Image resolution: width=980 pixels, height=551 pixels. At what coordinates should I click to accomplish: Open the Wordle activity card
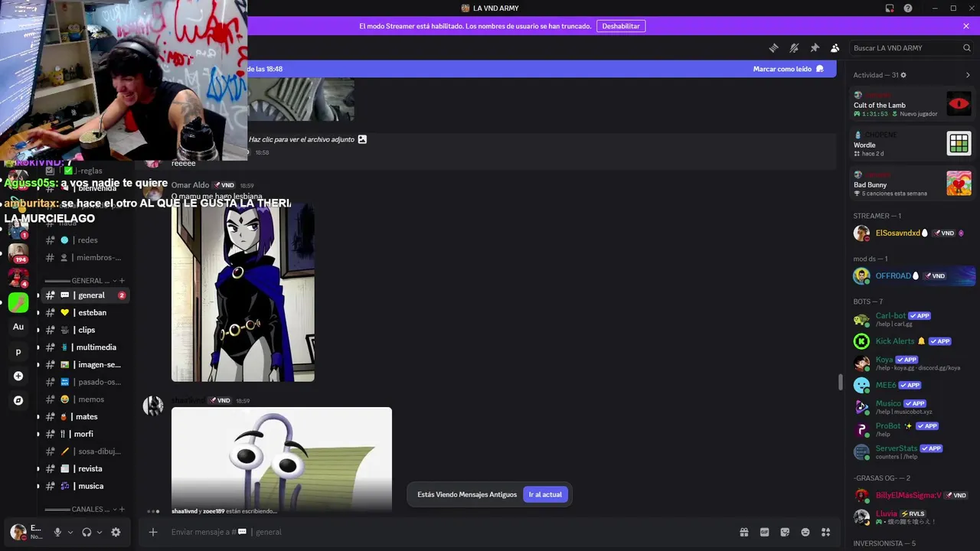(x=913, y=143)
